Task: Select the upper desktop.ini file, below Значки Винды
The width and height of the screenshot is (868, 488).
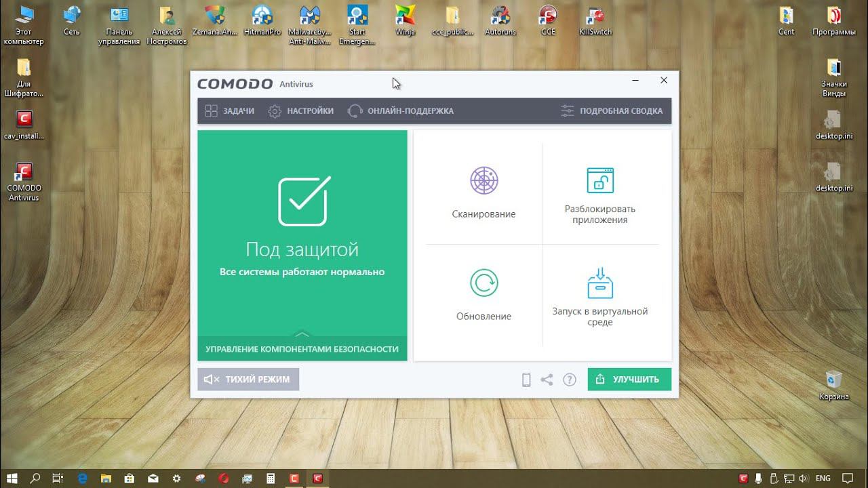Action: point(834,125)
